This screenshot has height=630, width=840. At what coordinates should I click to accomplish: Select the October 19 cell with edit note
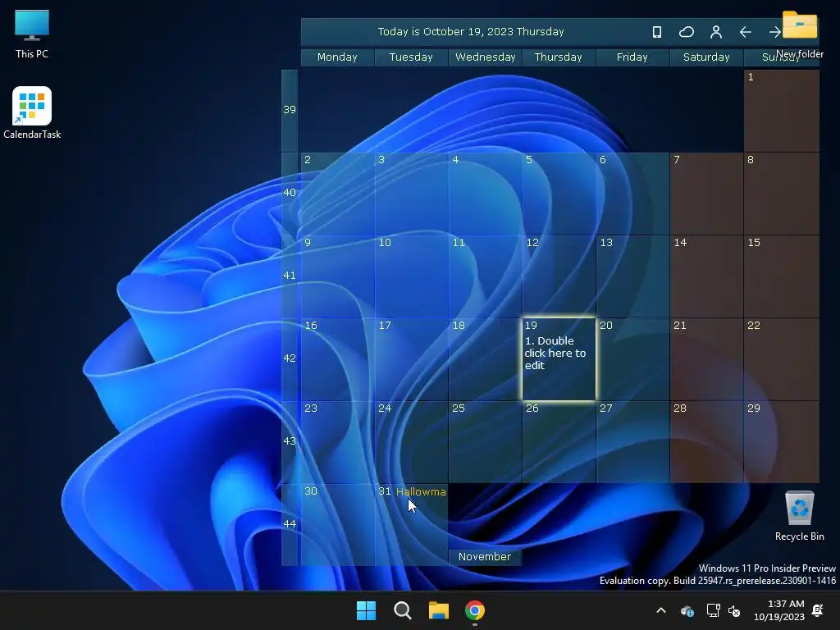point(559,359)
